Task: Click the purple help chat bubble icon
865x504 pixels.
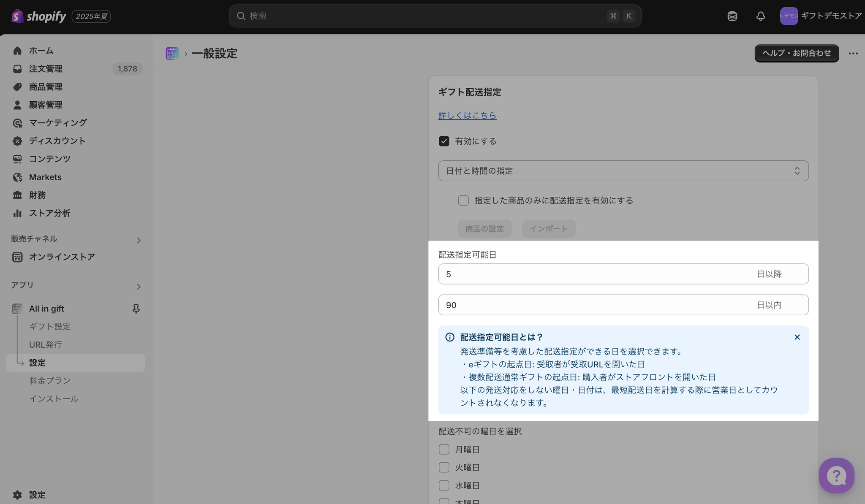Action: [836, 476]
